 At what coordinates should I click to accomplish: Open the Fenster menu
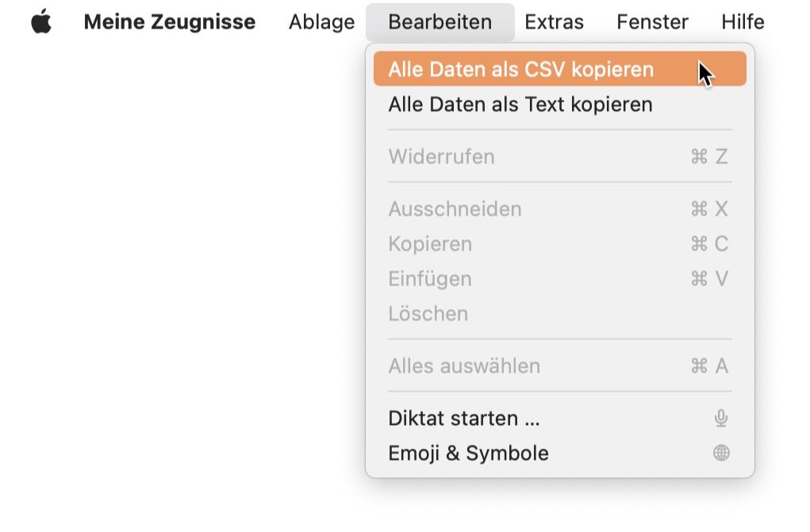pos(652,21)
